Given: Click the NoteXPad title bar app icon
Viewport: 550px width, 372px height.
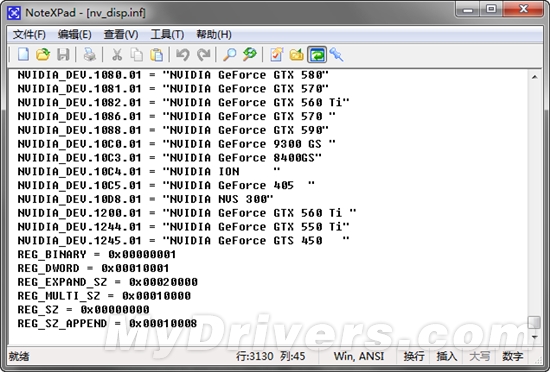Looking at the screenshot, I should (14, 13).
